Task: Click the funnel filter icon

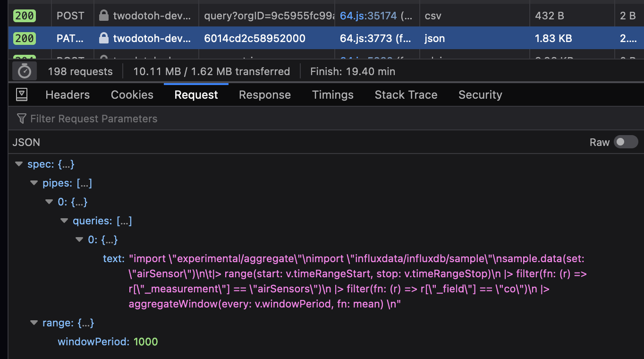Action: point(21,119)
